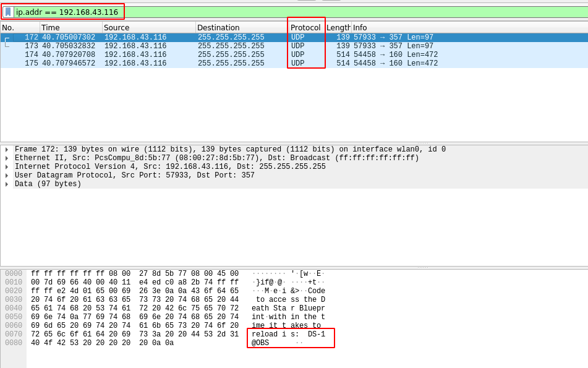Screen dimensions: 588x368
Task: Click time 40.707946572 cell
Action: pyautogui.click(x=69, y=63)
